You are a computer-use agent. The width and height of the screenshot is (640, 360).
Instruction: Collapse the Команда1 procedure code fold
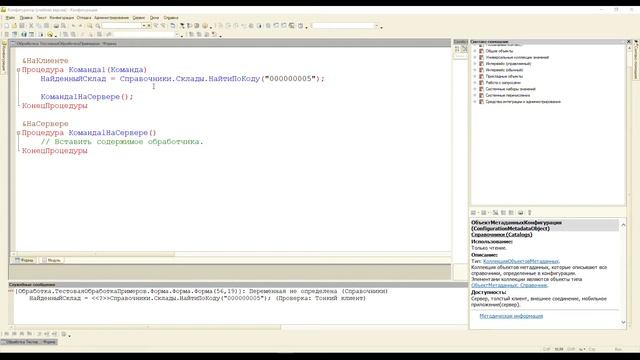pyautogui.click(x=18, y=70)
